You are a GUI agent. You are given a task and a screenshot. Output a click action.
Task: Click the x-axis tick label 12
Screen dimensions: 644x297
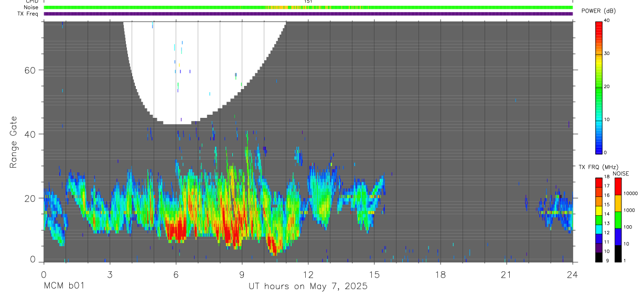pyautogui.click(x=308, y=274)
